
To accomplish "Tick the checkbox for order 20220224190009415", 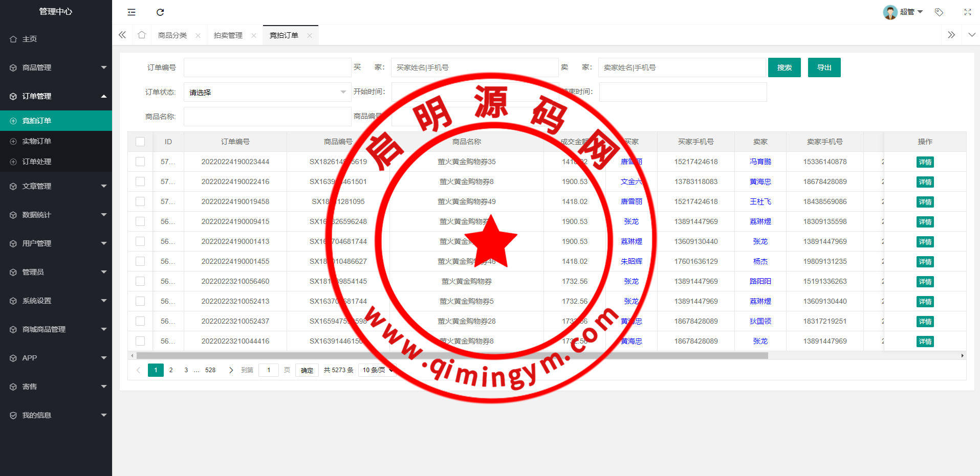I will tap(140, 221).
